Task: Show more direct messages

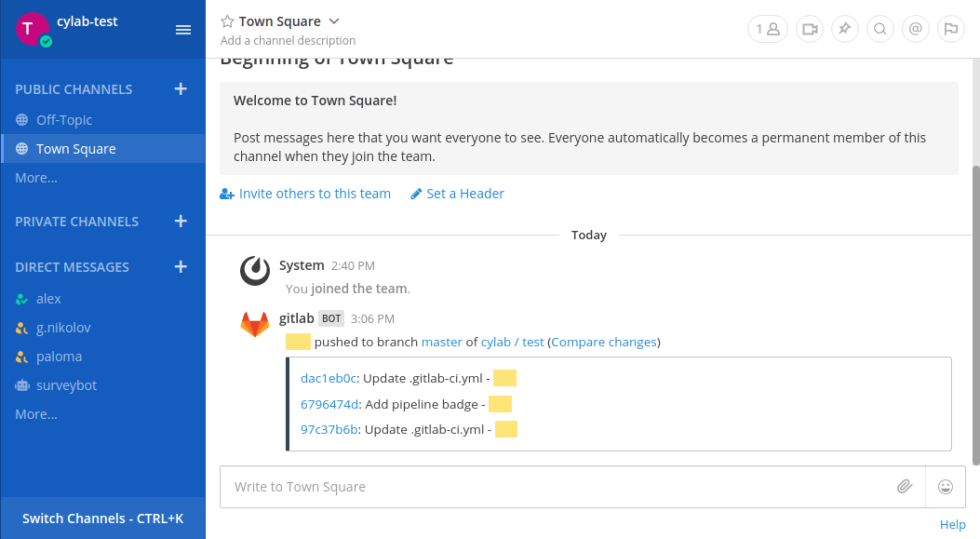Action: pos(36,414)
